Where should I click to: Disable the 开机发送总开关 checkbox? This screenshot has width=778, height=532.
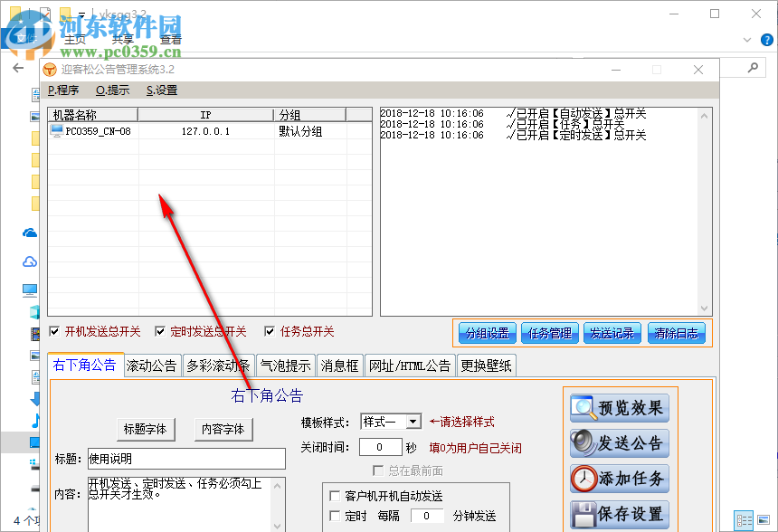54,330
